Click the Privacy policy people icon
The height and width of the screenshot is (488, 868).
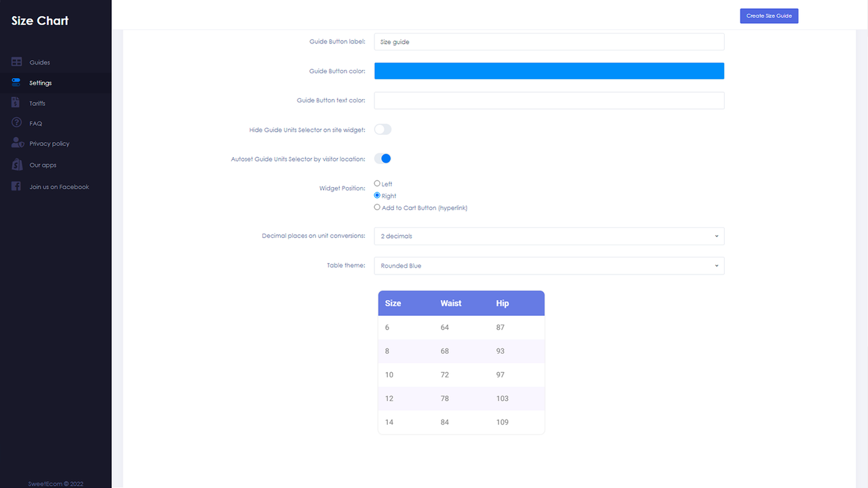click(x=15, y=143)
